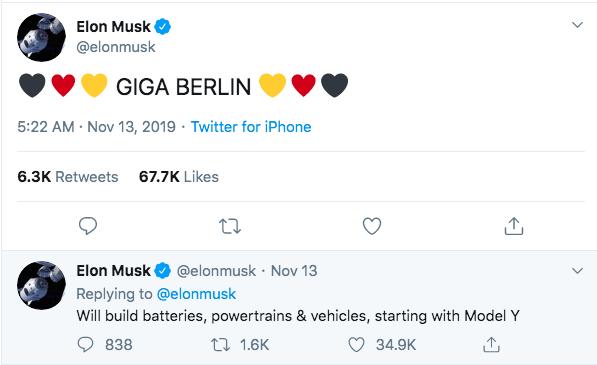Click Elon Musk avatar on main tweet

click(x=41, y=37)
